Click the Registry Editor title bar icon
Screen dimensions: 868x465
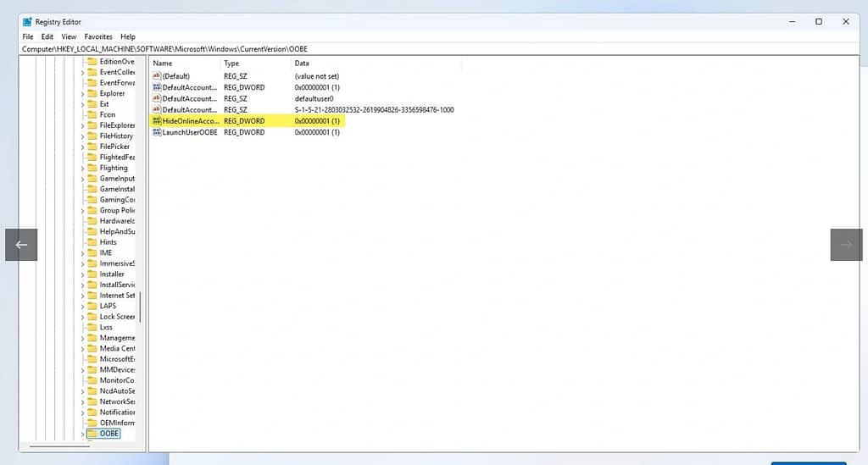(27, 21)
